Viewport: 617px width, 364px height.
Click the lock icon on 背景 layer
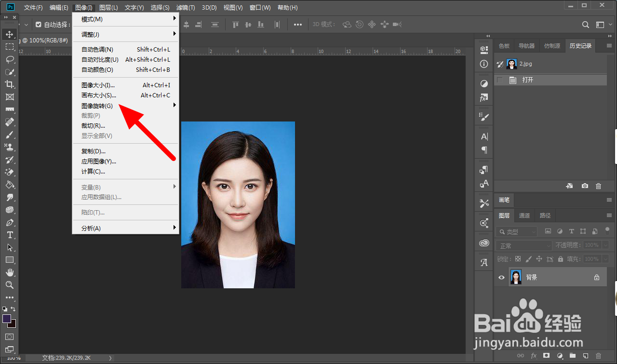pos(597,278)
